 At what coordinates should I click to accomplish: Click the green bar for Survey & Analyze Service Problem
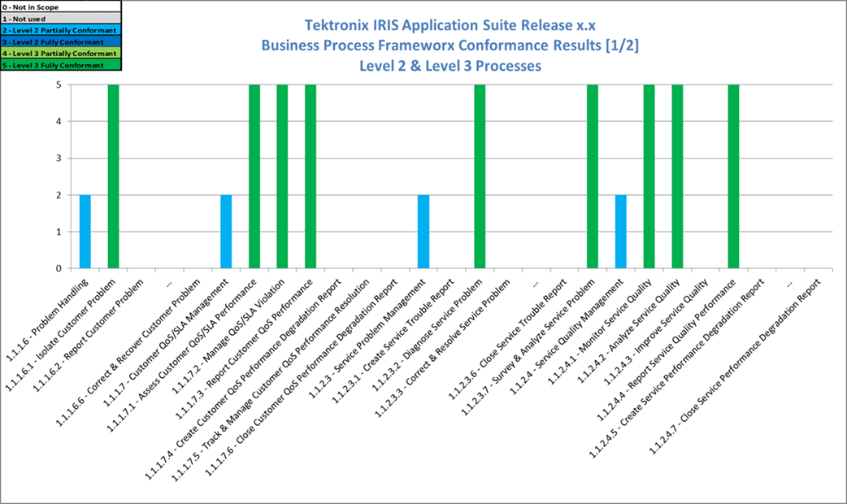pos(593,176)
